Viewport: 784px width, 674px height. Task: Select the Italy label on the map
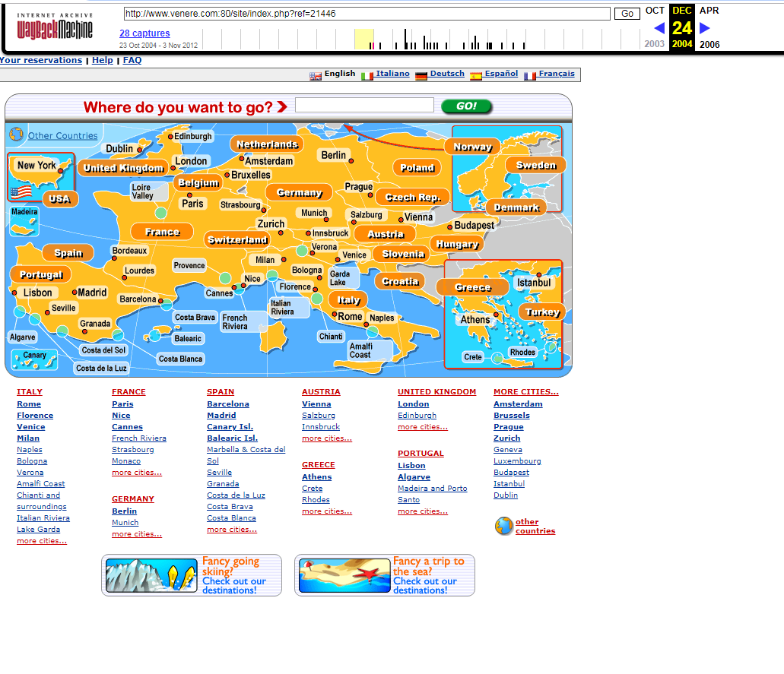pos(348,300)
